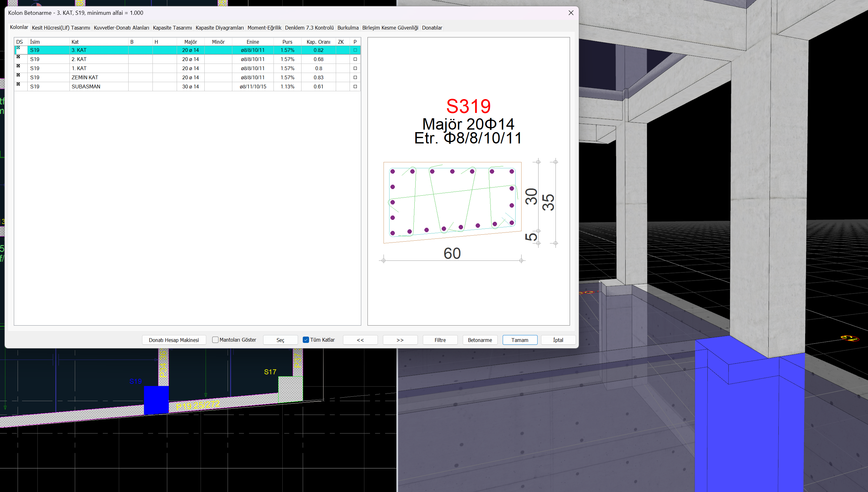Click the "0.83" Kap. Oranı cell
Image resolution: width=868 pixels, height=492 pixels.
318,77
